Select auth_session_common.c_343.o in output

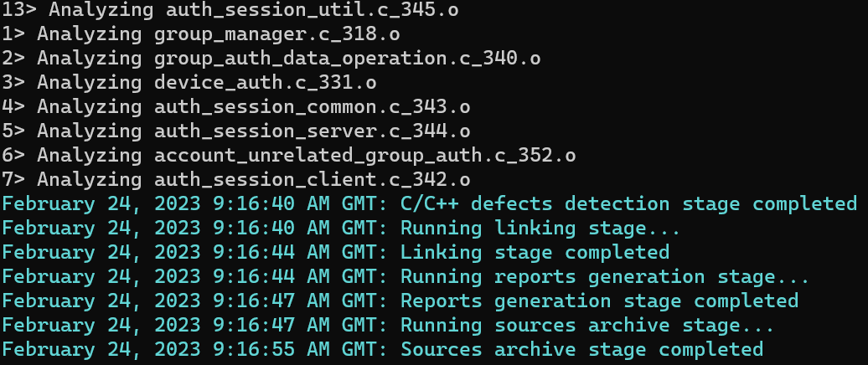coord(313,107)
